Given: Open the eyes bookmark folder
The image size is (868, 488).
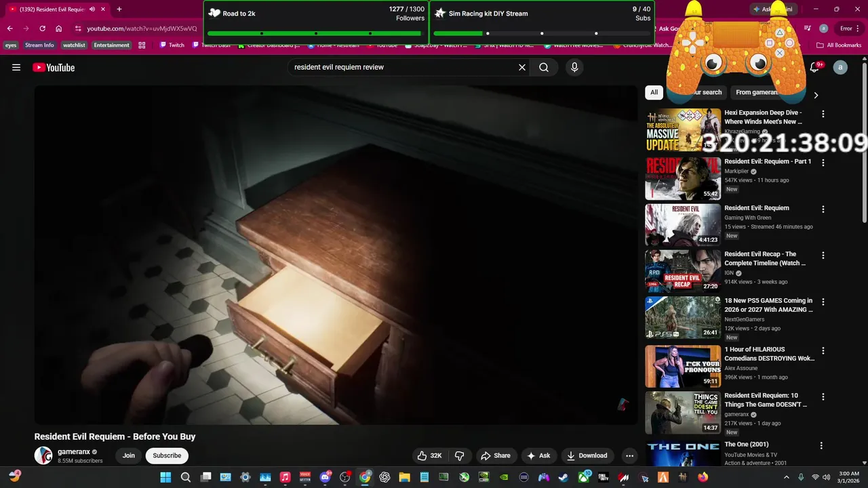Looking at the screenshot, I should (11, 45).
